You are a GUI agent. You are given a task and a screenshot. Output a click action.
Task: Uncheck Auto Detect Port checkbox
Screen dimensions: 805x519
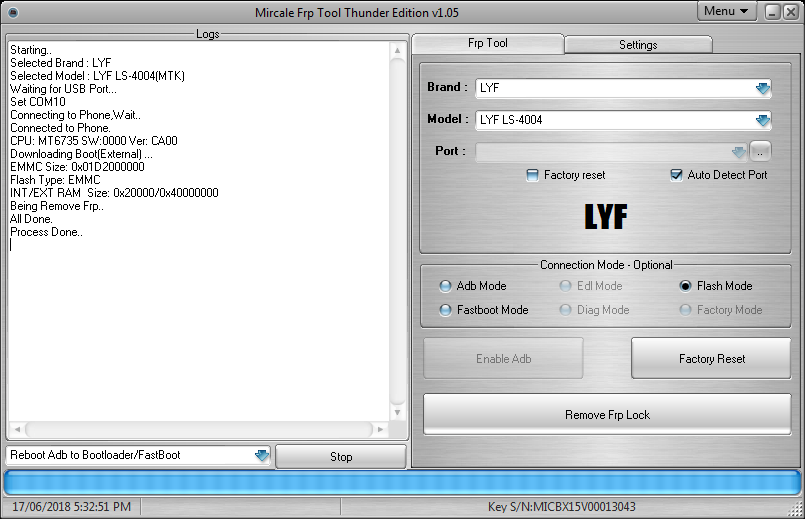click(676, 175)
